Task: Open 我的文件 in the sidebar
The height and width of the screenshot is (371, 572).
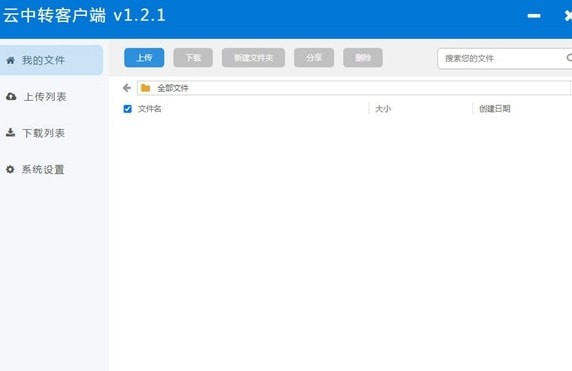Action: coord(51,60)
